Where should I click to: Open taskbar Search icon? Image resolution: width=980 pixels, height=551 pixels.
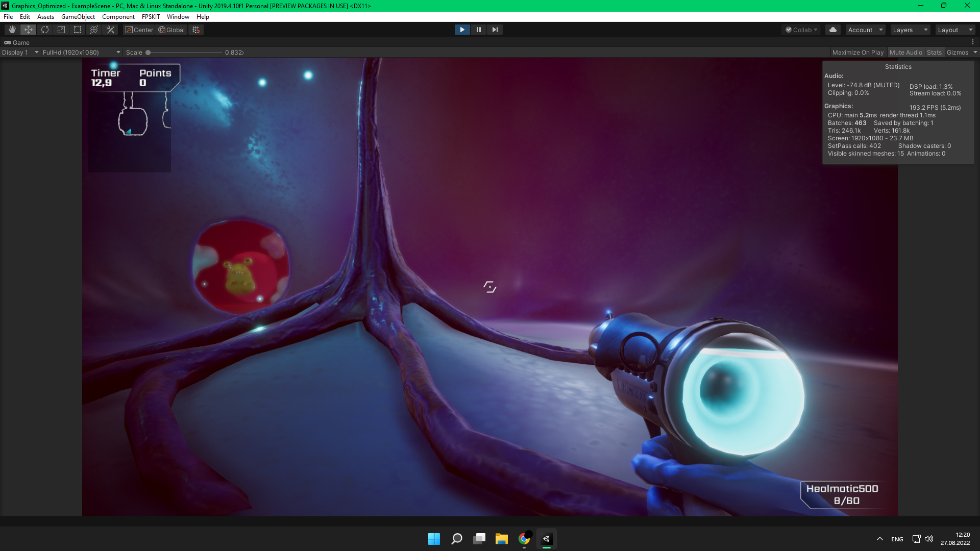(457, 539)
